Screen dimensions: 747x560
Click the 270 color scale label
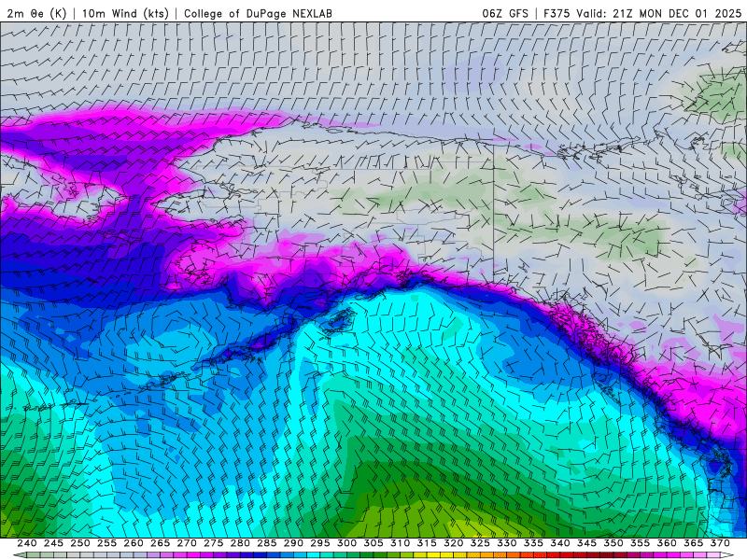[x=187, y=543]
